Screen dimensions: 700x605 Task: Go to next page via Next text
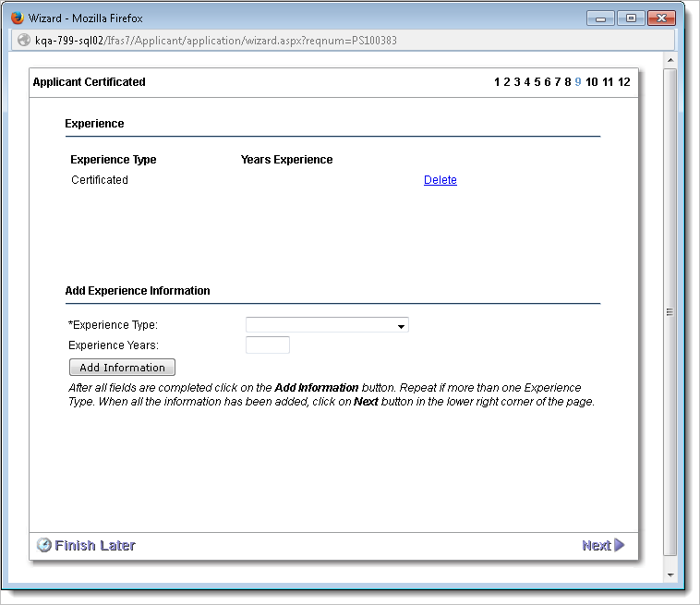596,545
